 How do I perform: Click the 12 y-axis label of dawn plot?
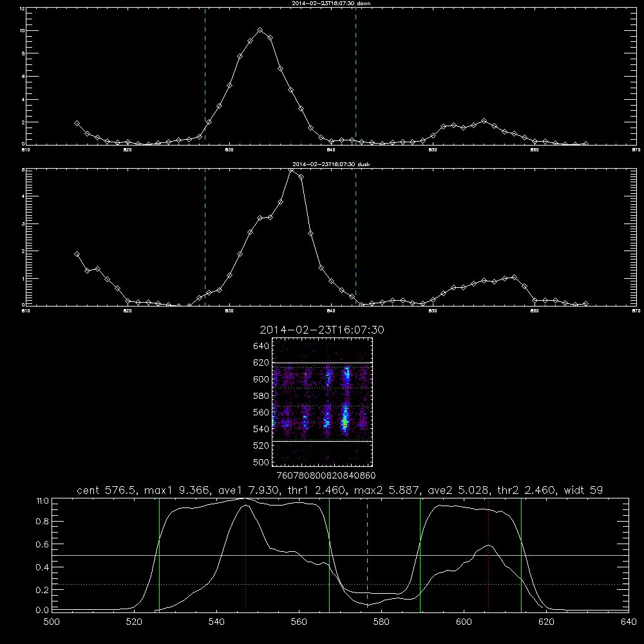pos(22,8)
